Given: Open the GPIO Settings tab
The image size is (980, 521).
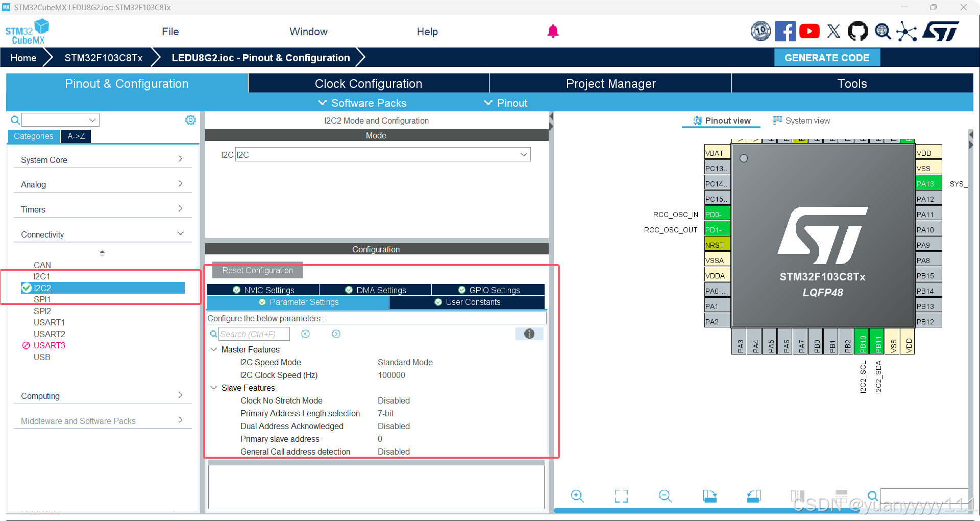Looking at the screenshot, I should [x=488, y=290].
